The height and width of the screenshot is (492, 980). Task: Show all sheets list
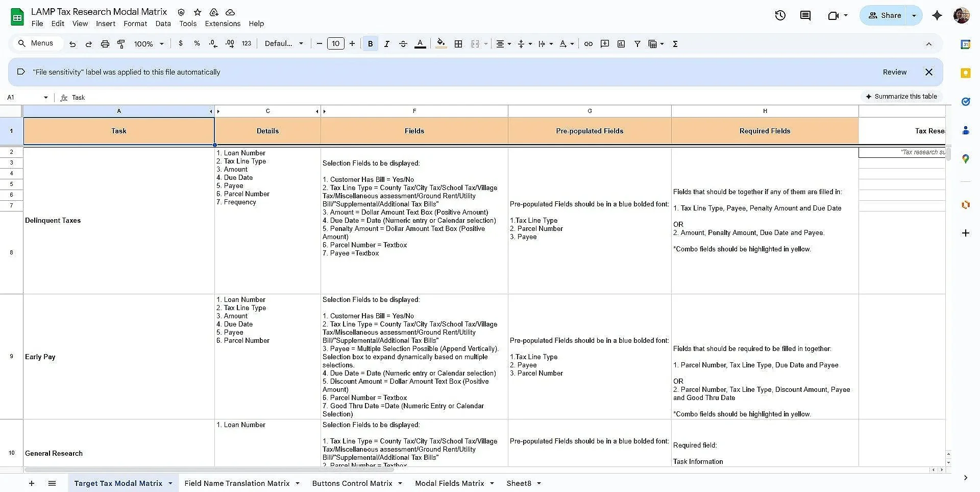tap(52, 483)
